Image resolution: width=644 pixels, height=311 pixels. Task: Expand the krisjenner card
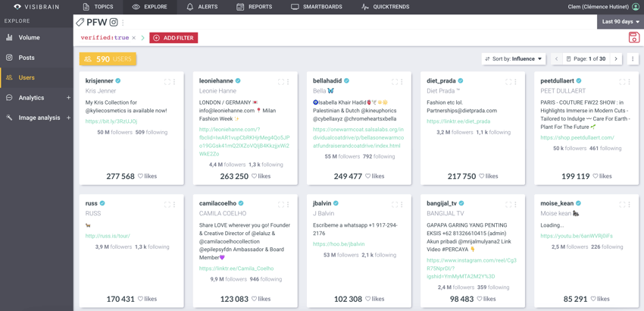(167, 82)
